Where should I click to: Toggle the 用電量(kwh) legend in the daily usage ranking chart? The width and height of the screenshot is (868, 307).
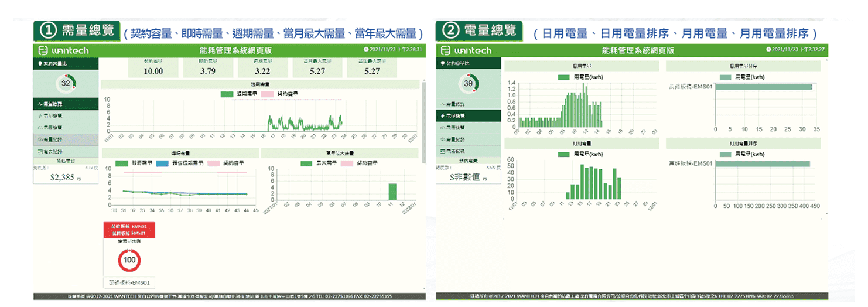[743, 77]
